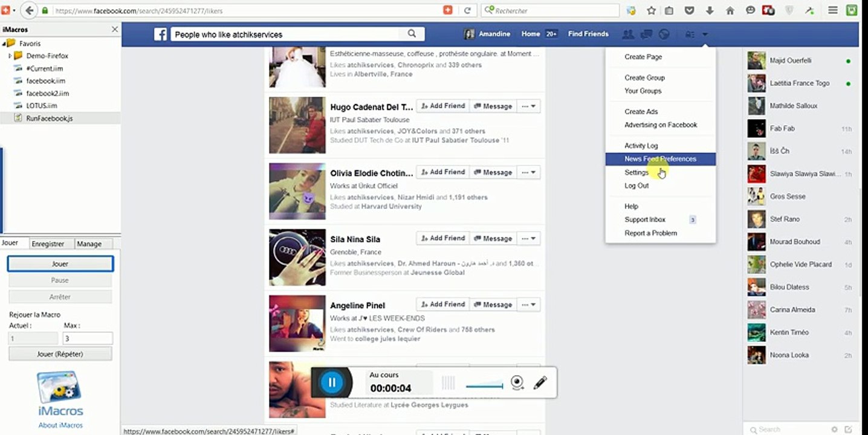Click the recorder pencil annotation icon
Image resolution: width=868 pixels, height=435 pixels.
(540, 382)
